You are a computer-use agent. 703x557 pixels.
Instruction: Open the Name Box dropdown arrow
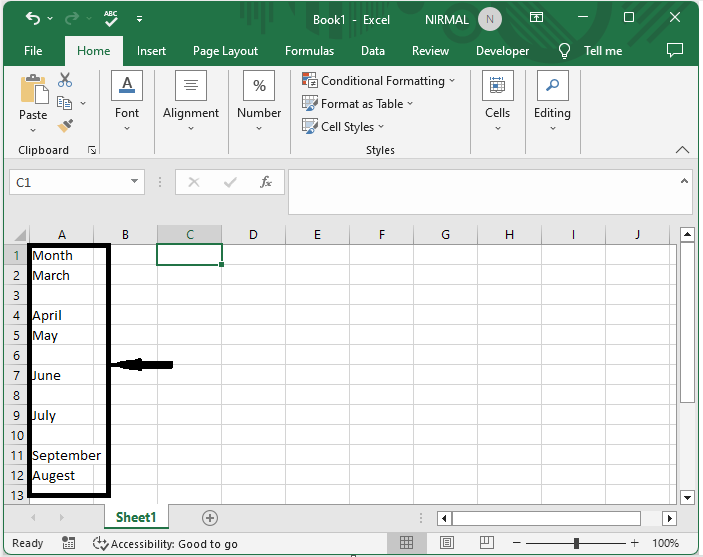134,181
